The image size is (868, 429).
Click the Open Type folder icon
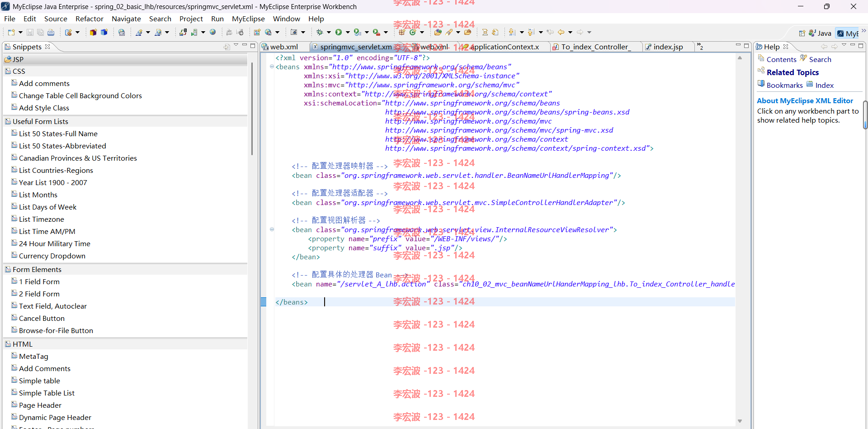pyautogui.click(x=438, y=32)
